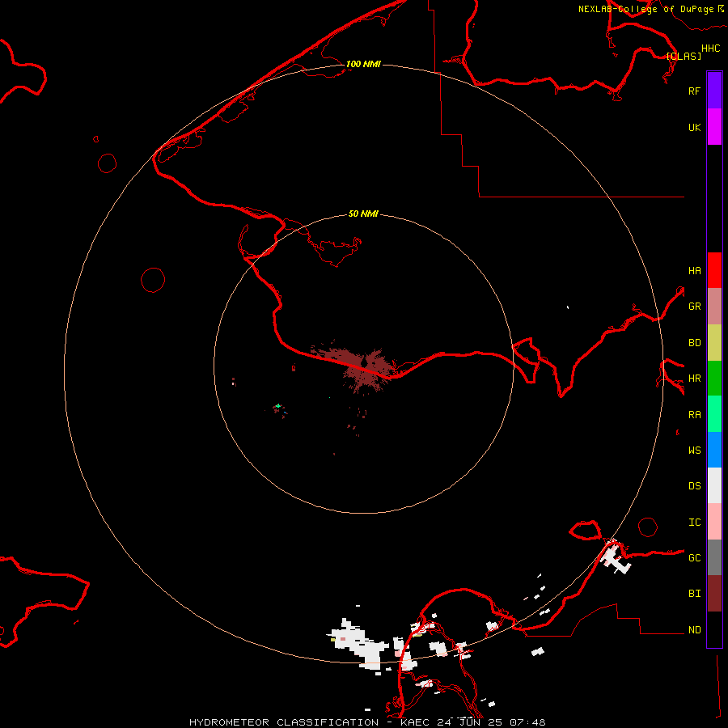Click the HHC product code label
728x728 pixels.
coord(710,49)
